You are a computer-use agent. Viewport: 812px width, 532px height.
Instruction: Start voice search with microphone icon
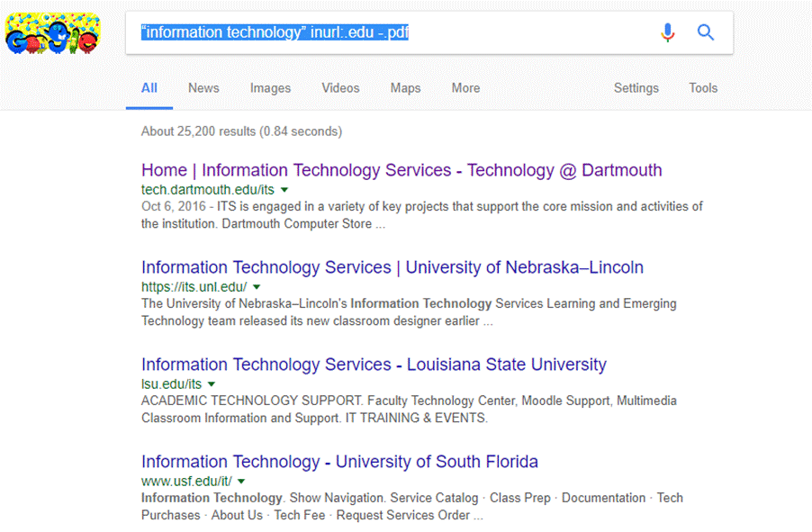(x=667, y=33)
